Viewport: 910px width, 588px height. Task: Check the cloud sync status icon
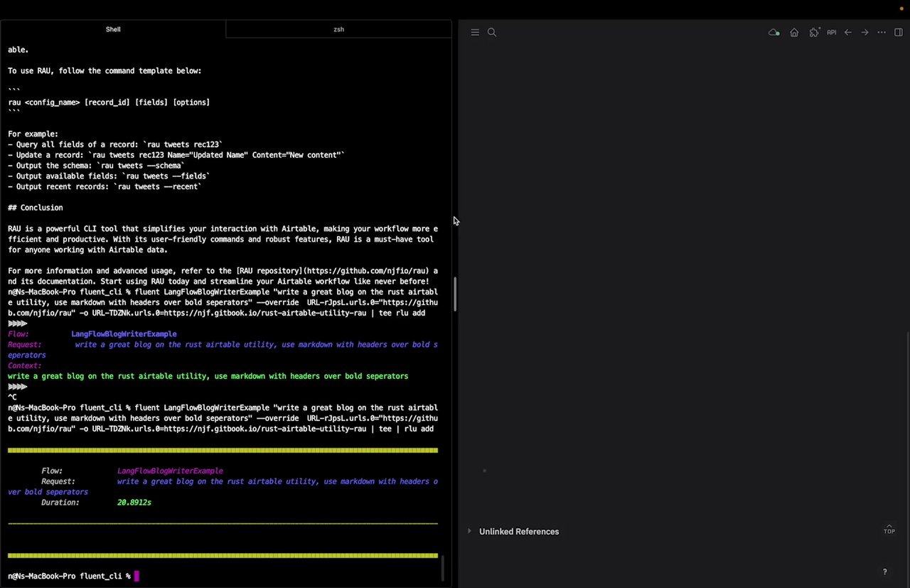[x=774, y=33]
